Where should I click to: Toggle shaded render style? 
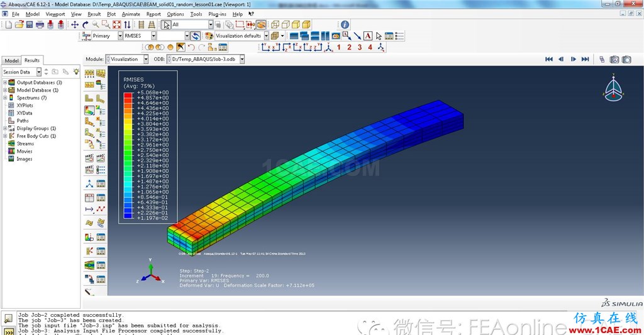pos(306,25)
